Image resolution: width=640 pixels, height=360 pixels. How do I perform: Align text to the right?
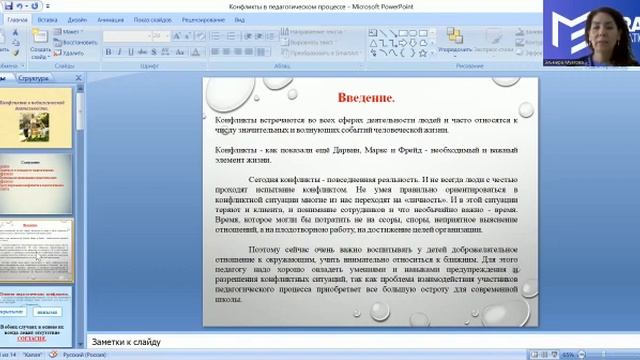pos(237,52)
